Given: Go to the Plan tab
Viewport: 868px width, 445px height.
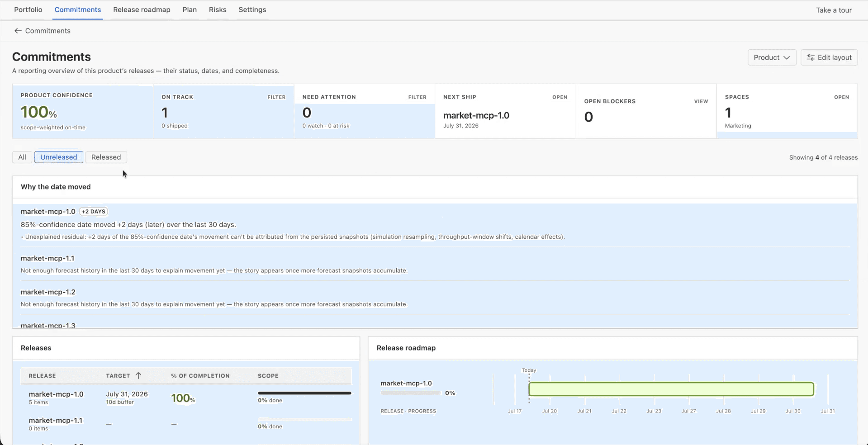Looking at the screenshot, I should tap(190, 9).
